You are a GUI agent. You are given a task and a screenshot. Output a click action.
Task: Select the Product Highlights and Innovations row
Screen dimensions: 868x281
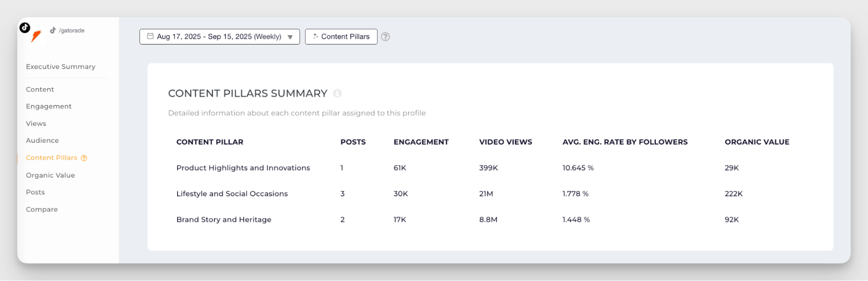(243, 168)
